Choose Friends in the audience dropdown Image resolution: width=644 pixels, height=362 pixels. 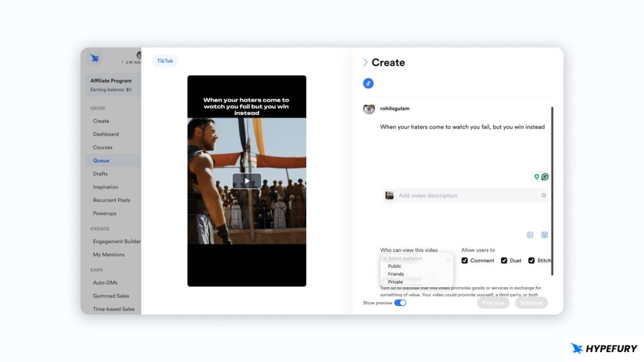[396, 274]
